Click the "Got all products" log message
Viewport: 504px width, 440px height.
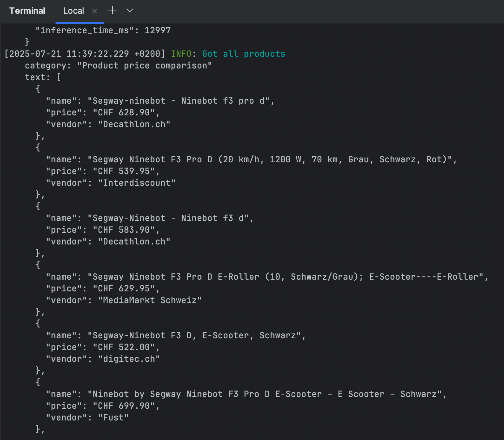coord(244,54)
